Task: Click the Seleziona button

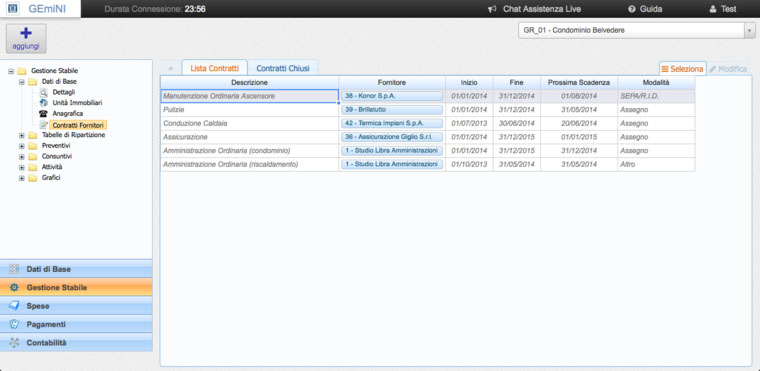Action: click(682, 69)
